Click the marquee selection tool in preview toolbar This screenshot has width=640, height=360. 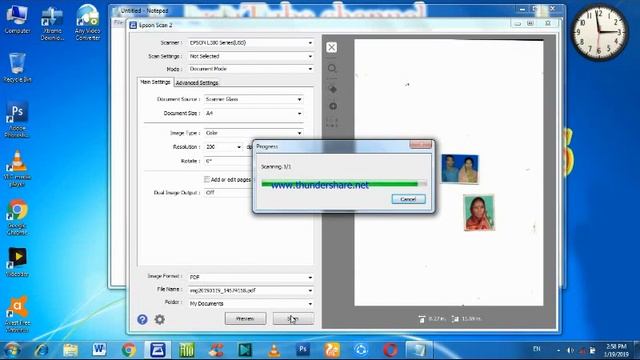point(332,122)
